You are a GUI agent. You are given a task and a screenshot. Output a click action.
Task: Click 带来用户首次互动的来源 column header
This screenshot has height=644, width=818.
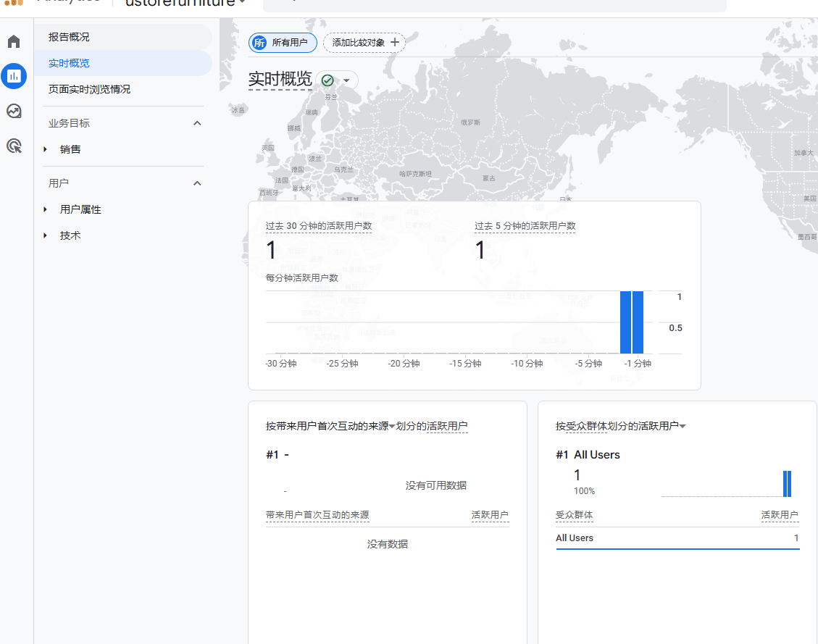317,514
